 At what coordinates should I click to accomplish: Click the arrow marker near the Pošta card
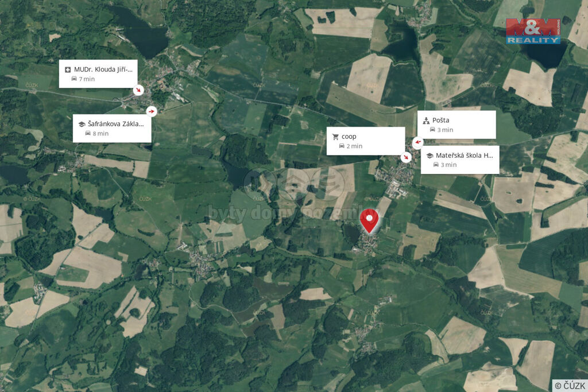(418, 142)
